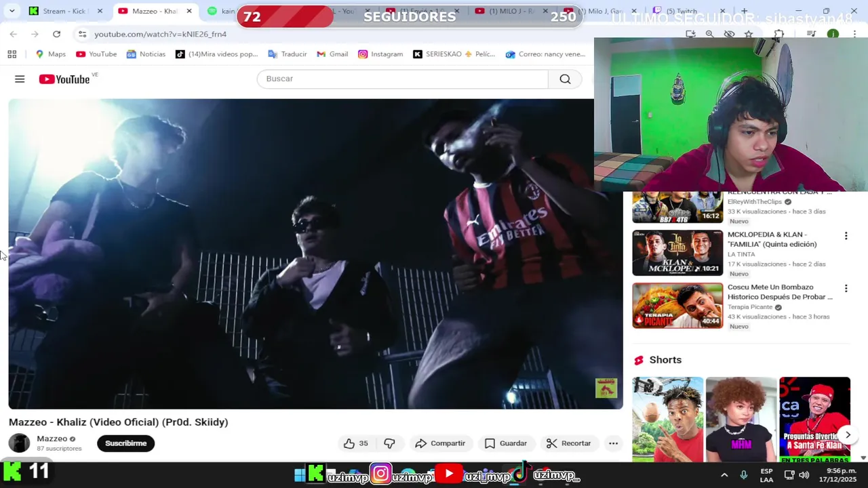Open Chrome apps grid shortcut

12,54
